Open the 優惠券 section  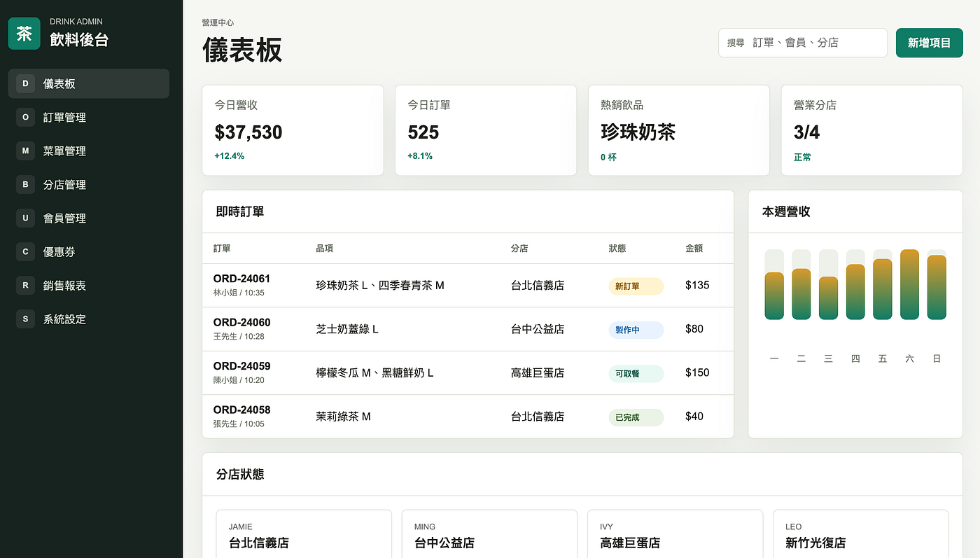pyautogui.click(x=89, y=252)
